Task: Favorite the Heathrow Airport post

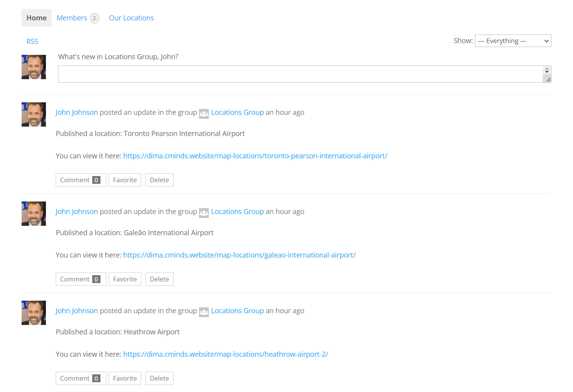Action: coord(125,378)
